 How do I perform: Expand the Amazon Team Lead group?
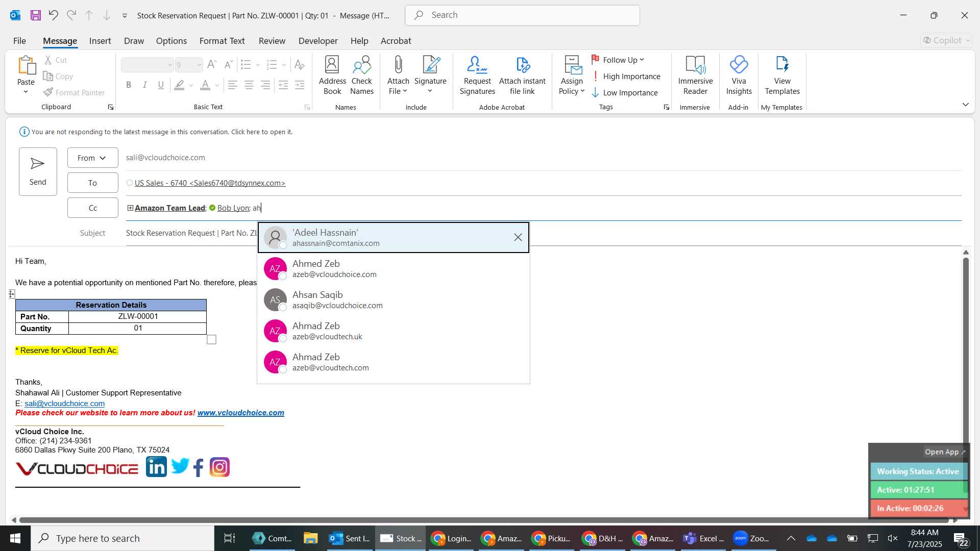click(x=130, y=208)
